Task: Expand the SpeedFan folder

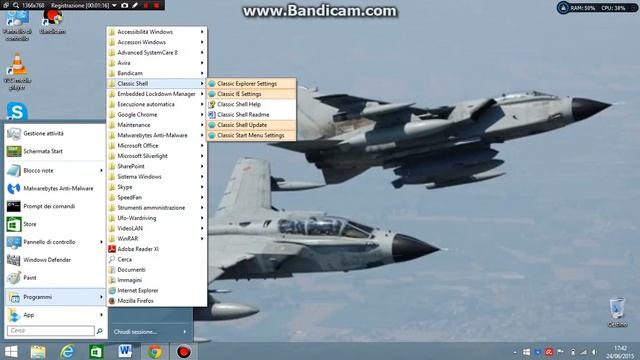Action: pyautogui.click(x=157, y=197)
